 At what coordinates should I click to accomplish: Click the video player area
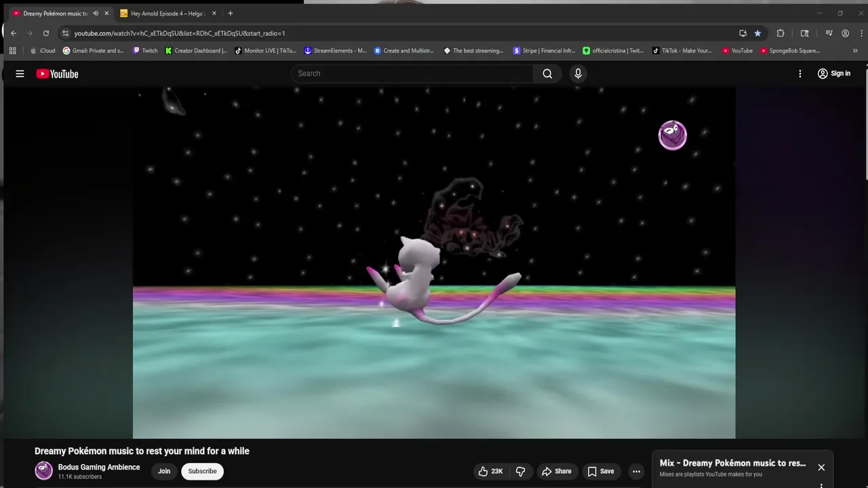434,263
